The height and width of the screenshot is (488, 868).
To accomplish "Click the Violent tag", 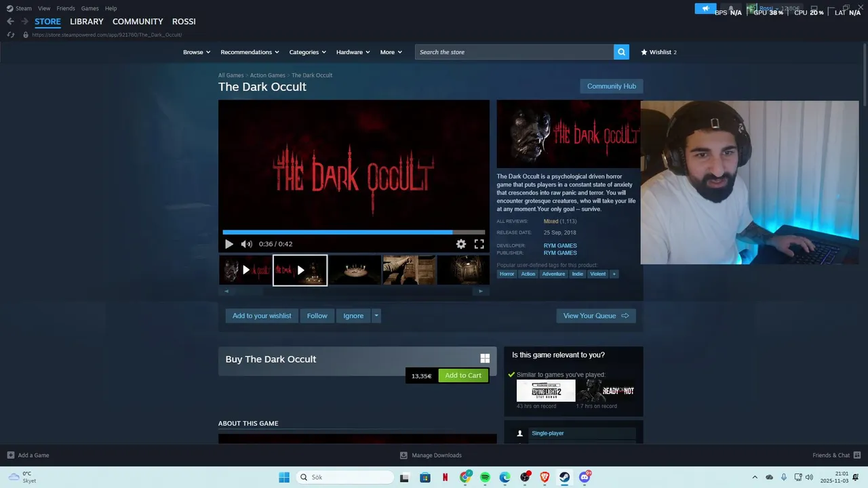I will [598, 274].
